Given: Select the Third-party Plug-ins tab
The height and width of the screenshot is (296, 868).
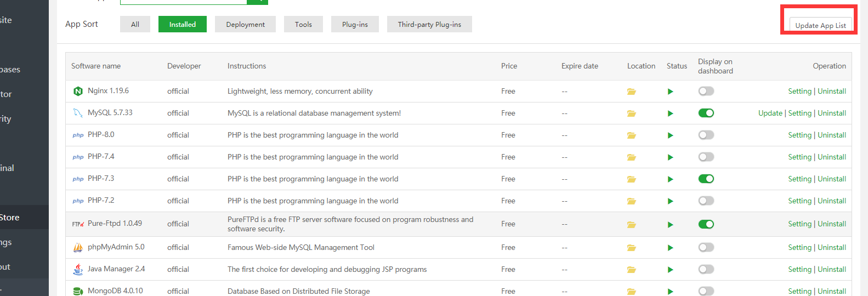Looking at the screenshot, I should [x=429, y=24].
